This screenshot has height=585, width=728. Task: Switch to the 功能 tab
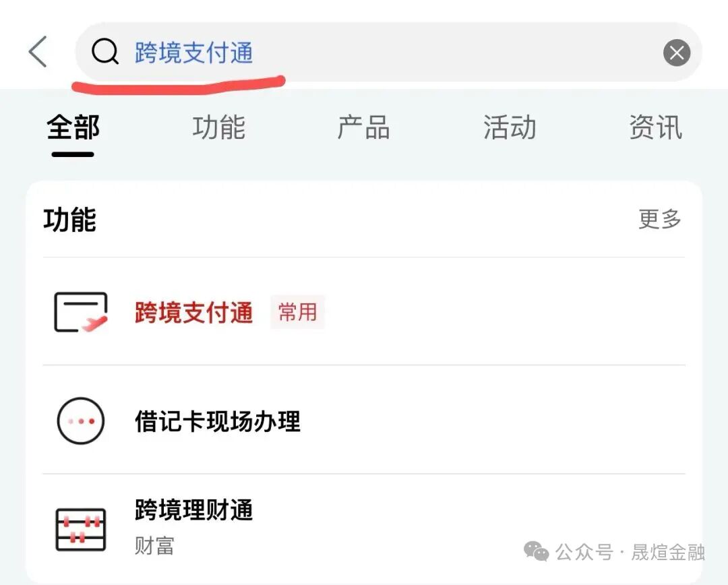218,128
